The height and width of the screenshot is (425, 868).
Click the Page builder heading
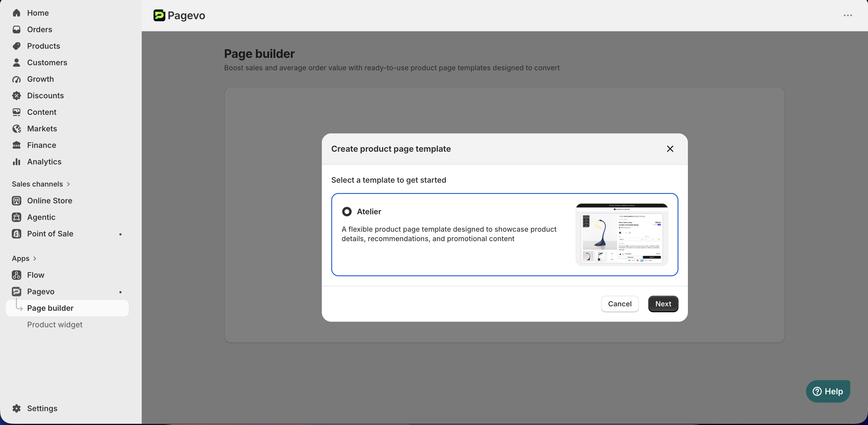[x=259, y=53]
